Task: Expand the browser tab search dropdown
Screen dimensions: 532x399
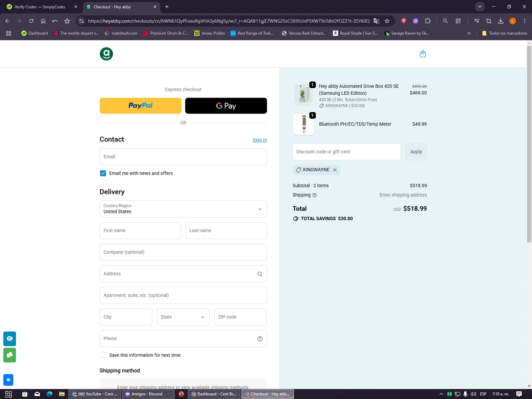Action: [480, 7]
